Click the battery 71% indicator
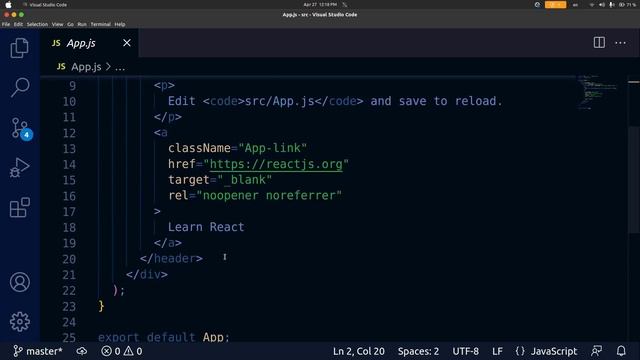This screenshot has height=360, width=640. (627, 5)
